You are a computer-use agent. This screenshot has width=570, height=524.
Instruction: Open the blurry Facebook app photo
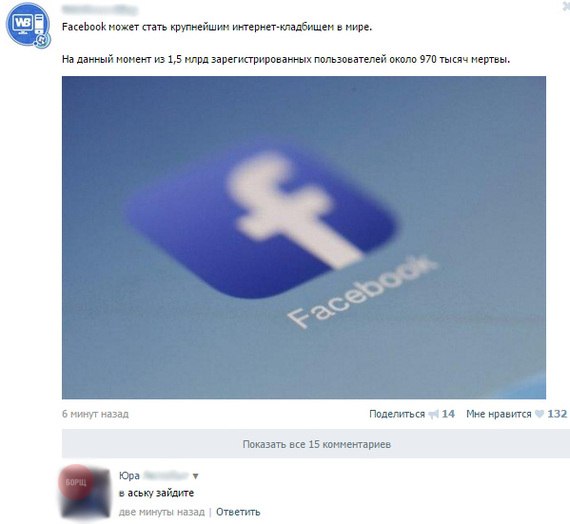(x=304, y=237)
